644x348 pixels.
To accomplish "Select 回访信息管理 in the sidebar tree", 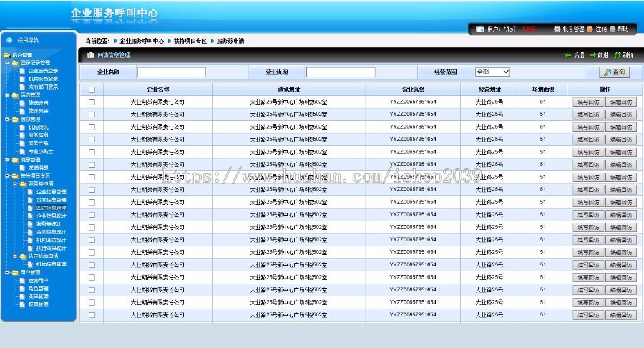I will (52, 208).
